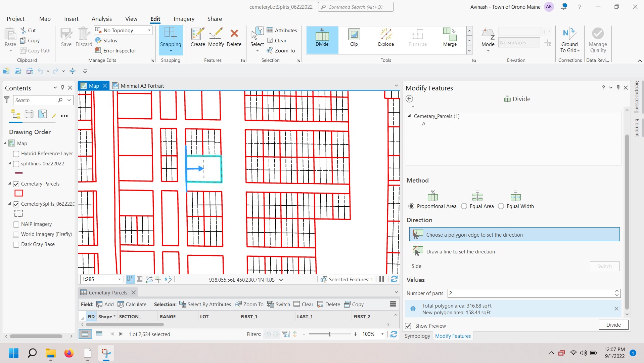Open the No Topology dropdown

[149, 30]
